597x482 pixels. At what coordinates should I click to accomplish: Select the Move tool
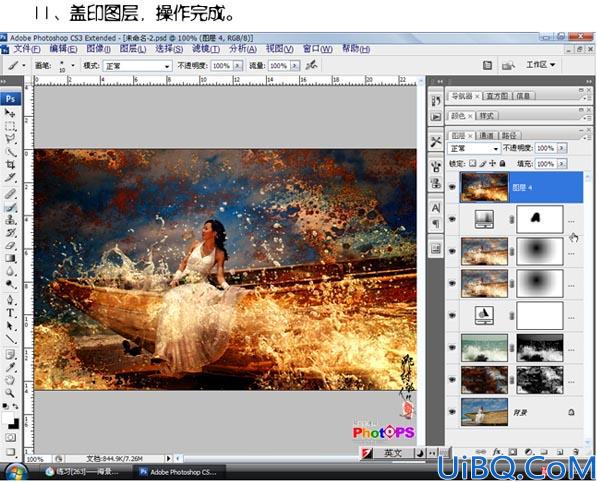10,113
